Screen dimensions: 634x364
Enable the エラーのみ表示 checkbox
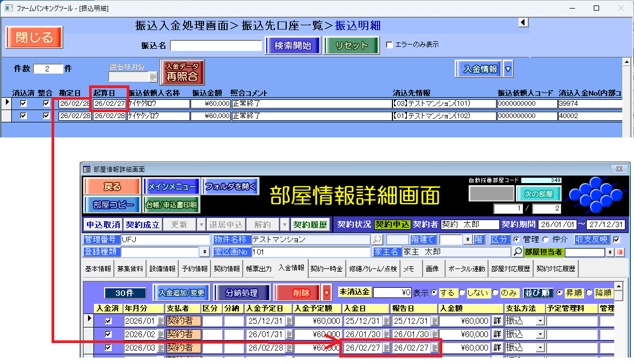click(390, 45)
